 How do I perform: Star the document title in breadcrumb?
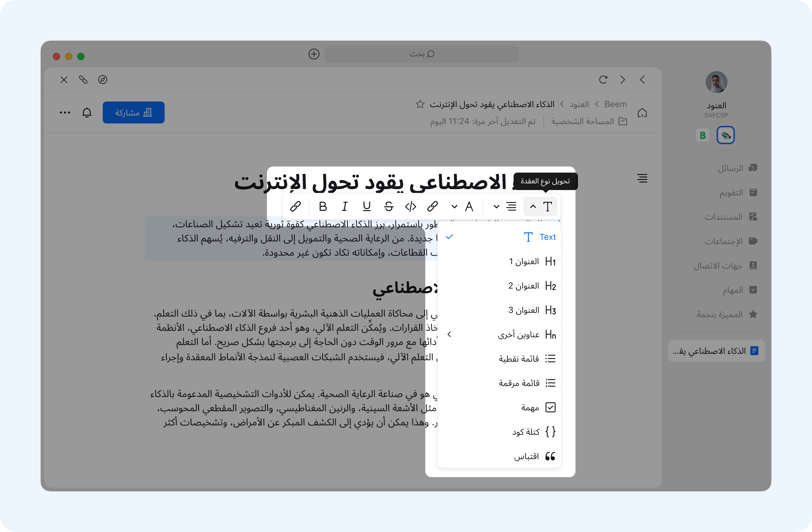420,104
